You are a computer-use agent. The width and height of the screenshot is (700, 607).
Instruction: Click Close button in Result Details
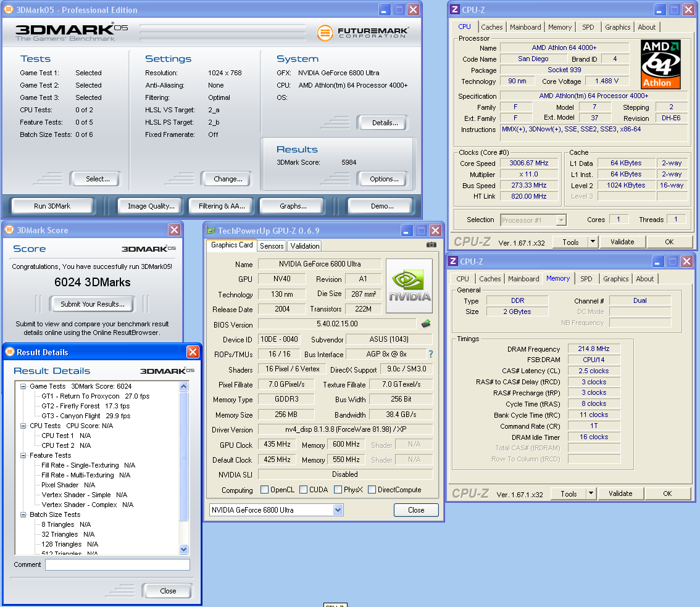click(x=168, y=591)
